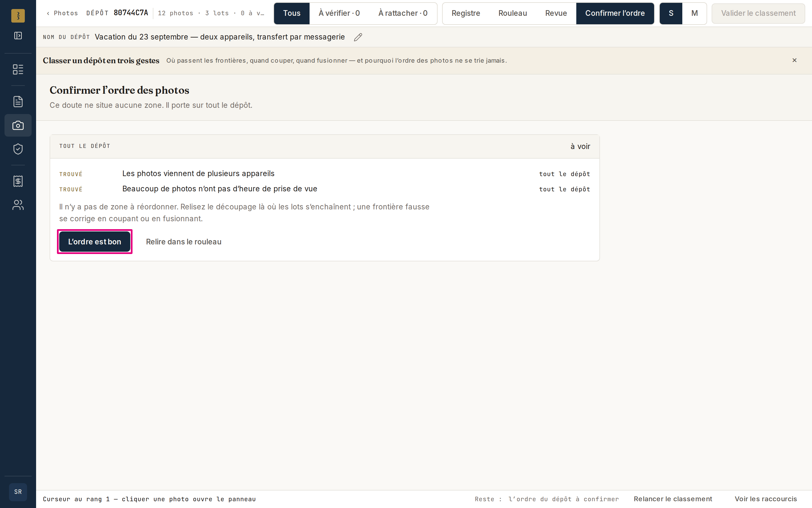Click 'Les photos viennent de plusieurs appareils' row
The height and width of the screenshot is (508, 812).
pyautogui.click(x=325, y=174)
